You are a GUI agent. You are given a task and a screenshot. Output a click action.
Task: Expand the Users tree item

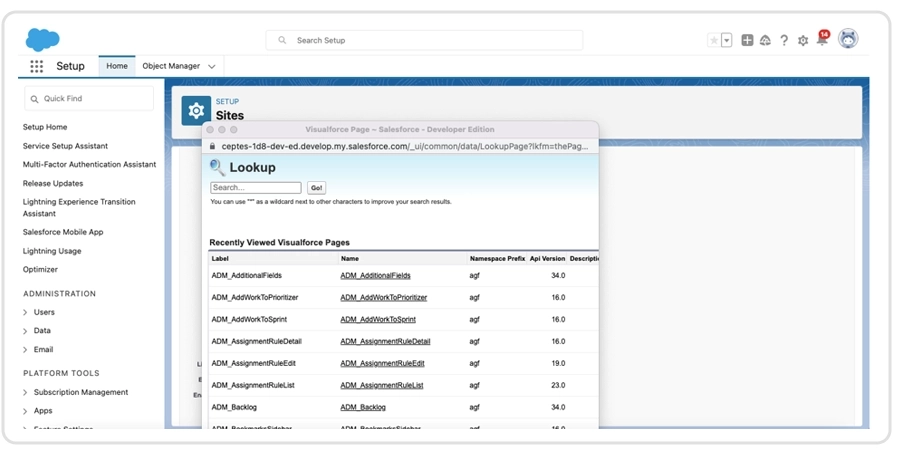point(25,312)
